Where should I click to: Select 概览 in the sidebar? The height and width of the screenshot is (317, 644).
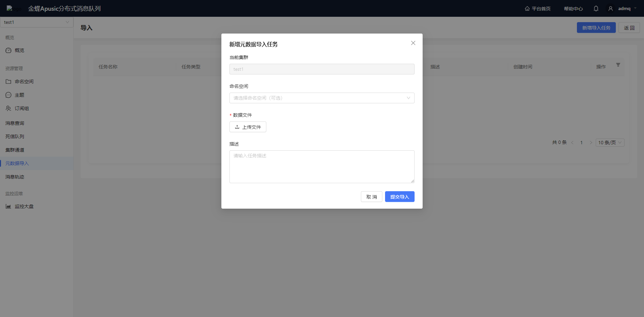tap(37, 50)
